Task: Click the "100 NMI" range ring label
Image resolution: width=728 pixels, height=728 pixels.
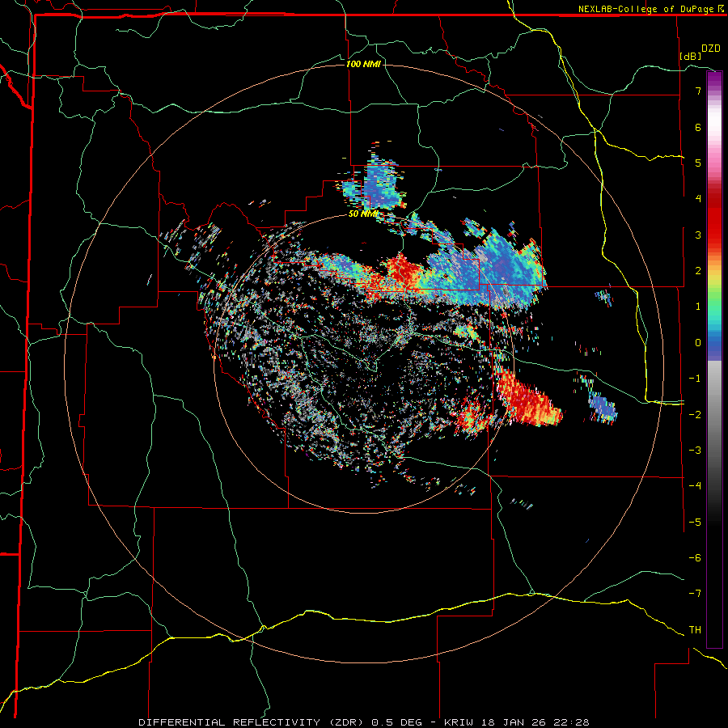Action: click(363, 64)
